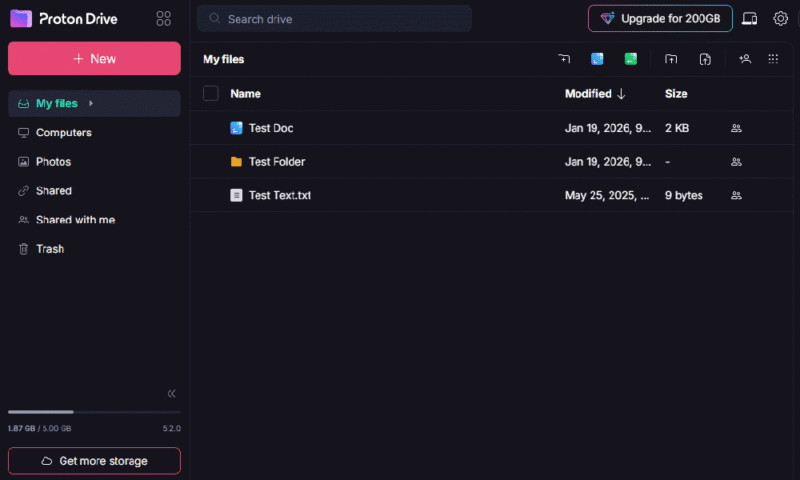This screenshot has height=480, width=800.
Task: Click upload folder toolbar icon
Action: (x=671, y=59)
